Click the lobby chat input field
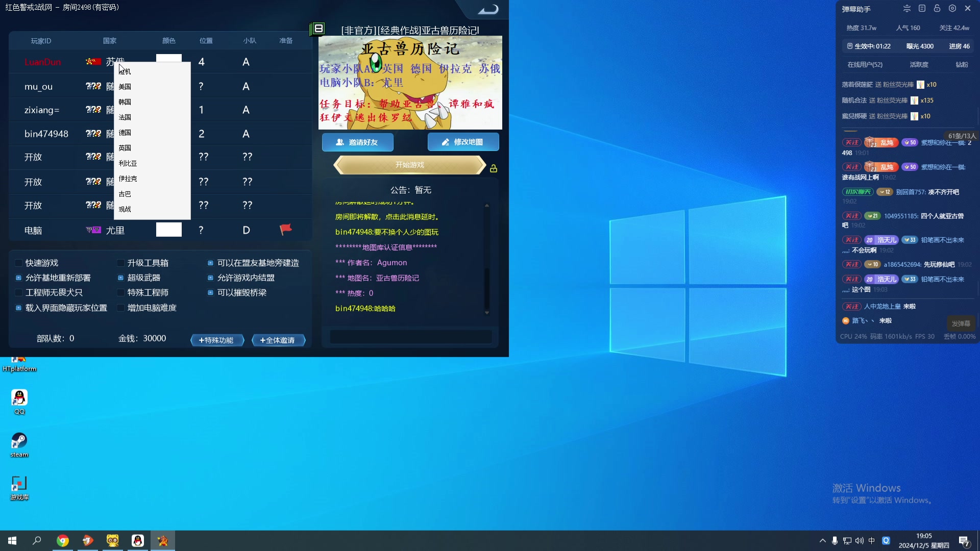This screenshot has height=551, width=980. (x=411, y=337)
